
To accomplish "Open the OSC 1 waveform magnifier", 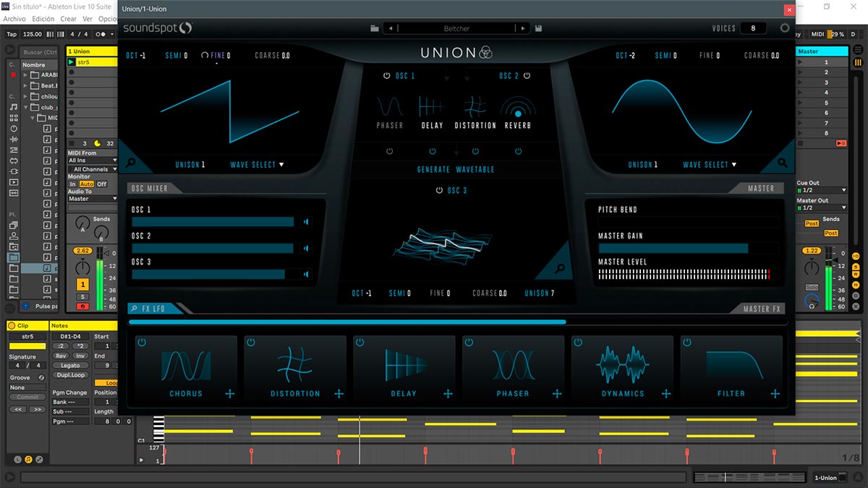I will pyautogui.click(x=131, y=164).
